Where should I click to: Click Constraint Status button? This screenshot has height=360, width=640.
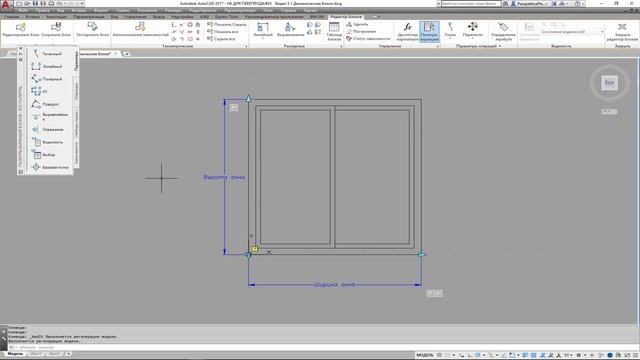(x=368, y=39)
